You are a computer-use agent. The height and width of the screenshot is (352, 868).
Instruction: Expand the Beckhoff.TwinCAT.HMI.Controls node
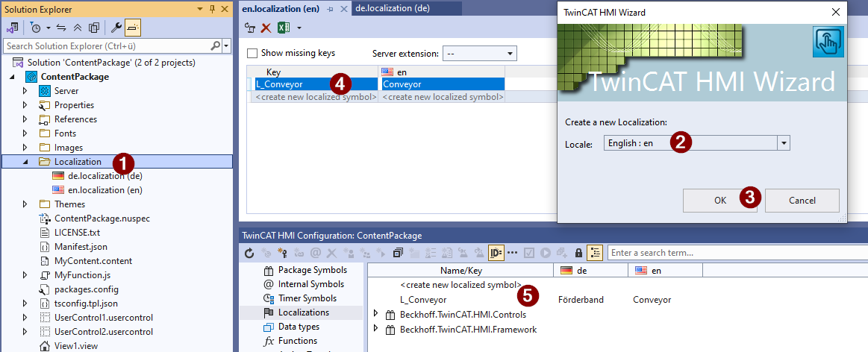375,315
